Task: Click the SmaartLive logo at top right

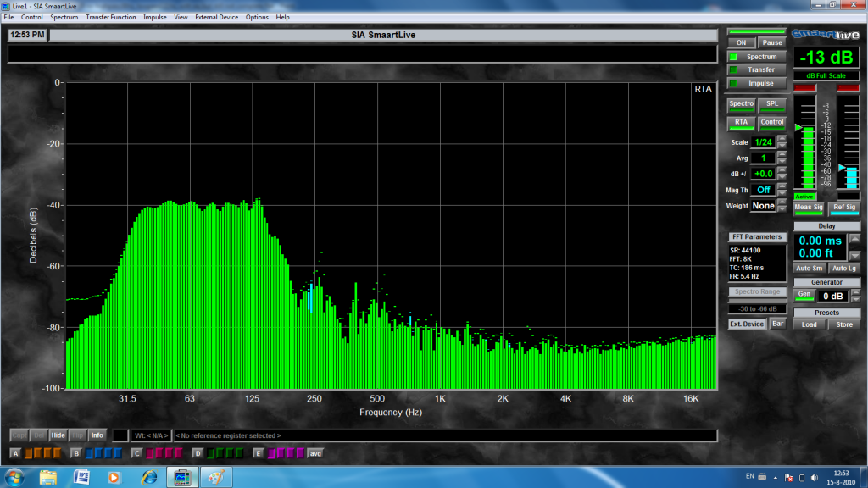Action: (x=825, y=34)
